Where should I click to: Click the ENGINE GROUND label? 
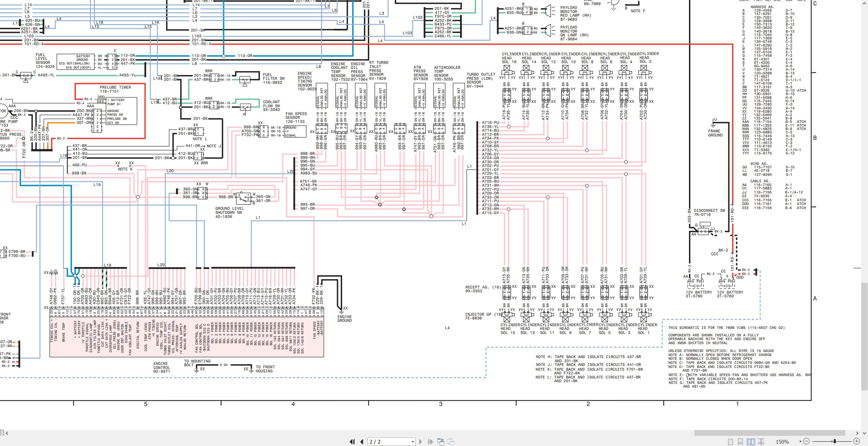(x=344, y=318)
